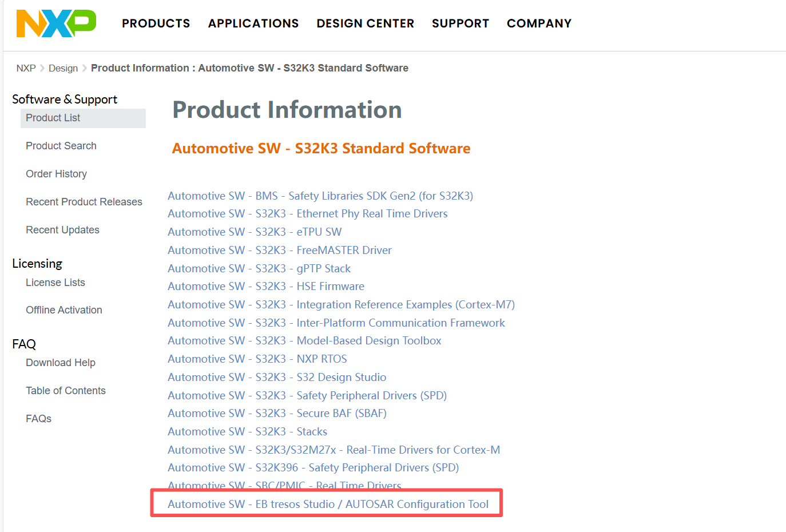Open S32K3 Safety Peripheral Drivers (SPD)
The width and height of the screenshot is (786, 532).
click(307, 395)
